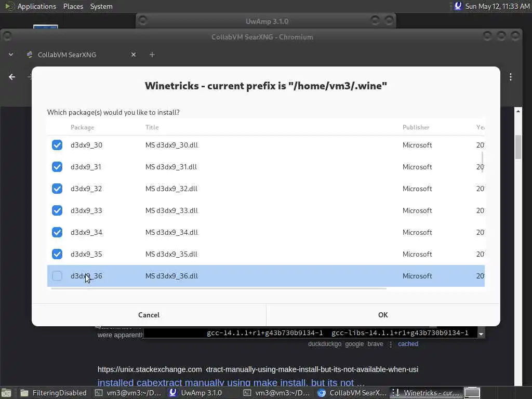This screenshot has height=399, width=532.
Task: Switch to Winetricks taskbar item
Action: (425, 393)
